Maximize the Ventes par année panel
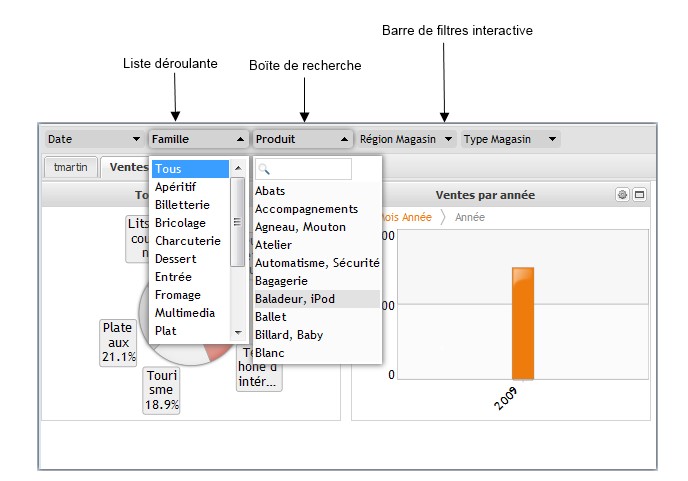Screen dimensions: 688x481 pyautogui.click(x=640, y=194)
